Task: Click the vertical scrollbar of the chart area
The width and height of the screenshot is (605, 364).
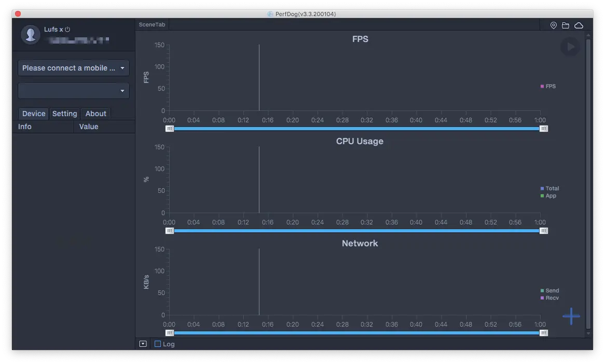Action: click(588, 181)
